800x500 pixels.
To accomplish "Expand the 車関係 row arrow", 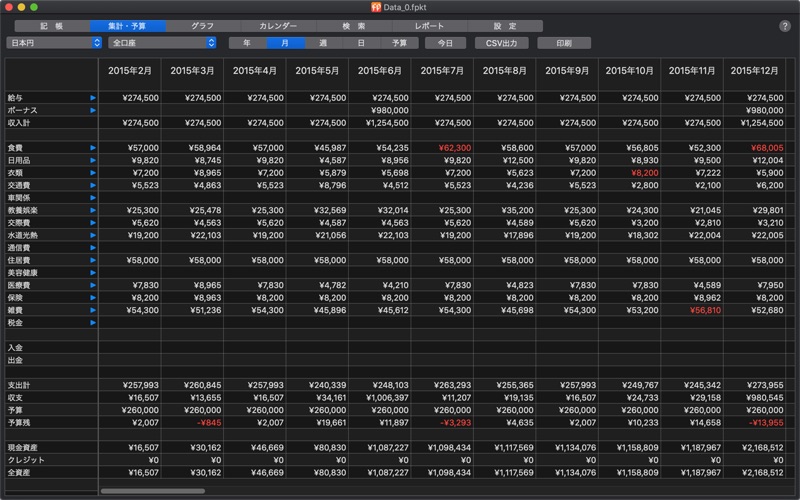I will pyautogui.click(x=93, y=198).
